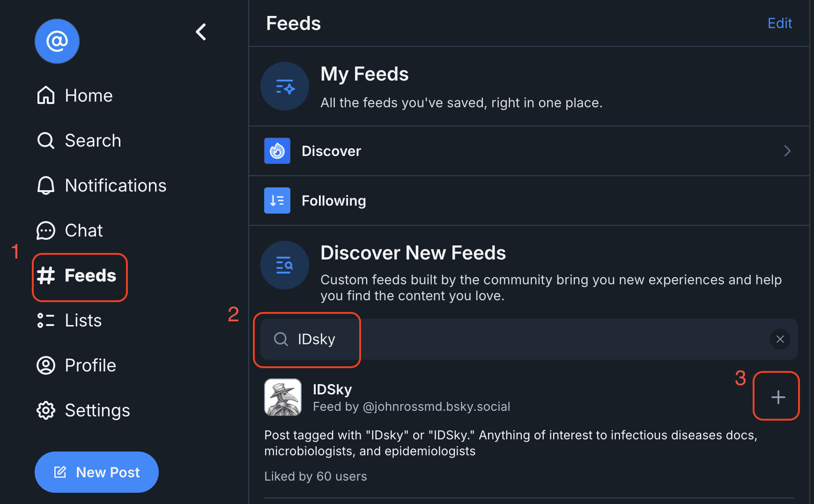This screenshot has width=814, height=504.
Task: Open the IDSky plague doctor thumbnail
Action: pyautogui.click(x=283, y=397)
